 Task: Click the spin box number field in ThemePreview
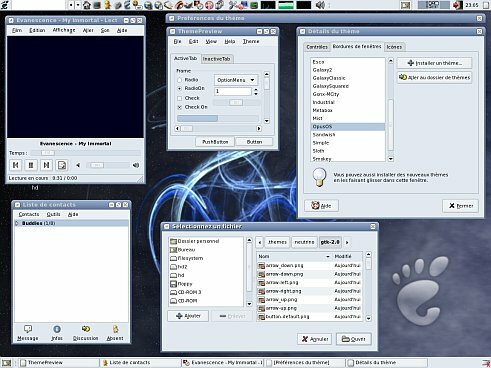(233, 91)
